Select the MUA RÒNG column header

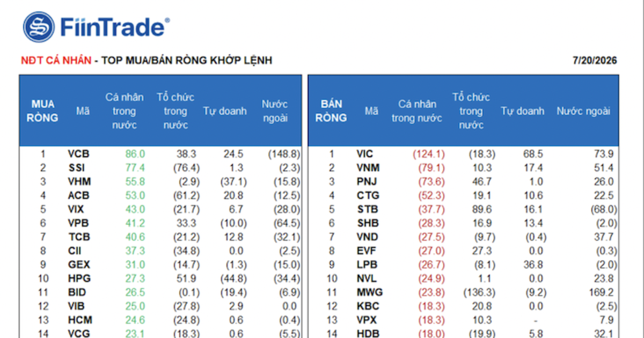pyautogui.click(x=43, y=111)
